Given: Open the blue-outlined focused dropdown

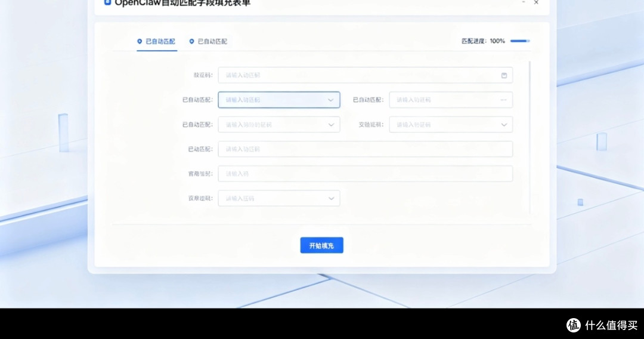Looking at the screenshot, I should pos(279,100).
